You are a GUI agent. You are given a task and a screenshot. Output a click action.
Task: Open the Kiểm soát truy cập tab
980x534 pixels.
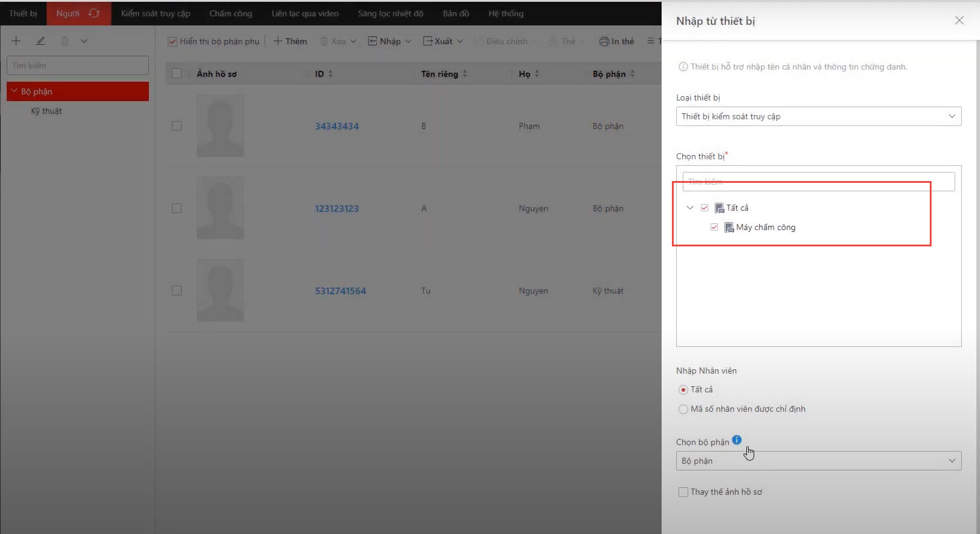[x=156, y=13]
